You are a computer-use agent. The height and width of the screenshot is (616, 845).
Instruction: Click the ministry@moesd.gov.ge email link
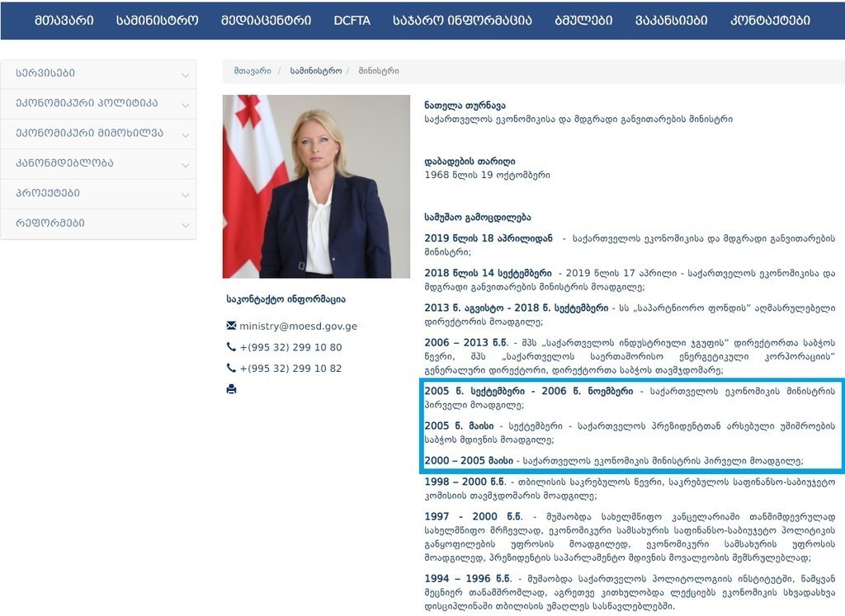pyautogui.click(x=298, y=327)
